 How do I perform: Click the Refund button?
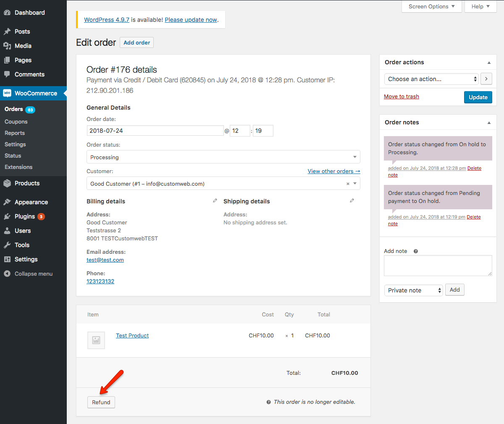[x=101, y=402]
